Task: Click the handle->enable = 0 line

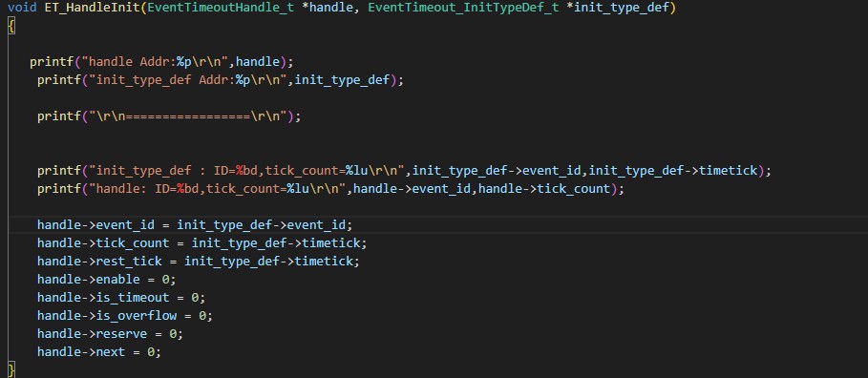Action: (106, 280)
